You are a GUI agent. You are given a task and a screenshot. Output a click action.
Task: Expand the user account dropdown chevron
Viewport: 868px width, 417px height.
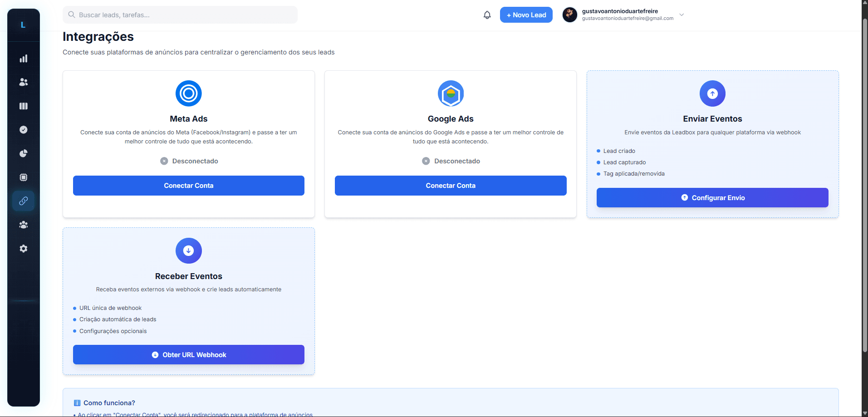click(682, 15)
